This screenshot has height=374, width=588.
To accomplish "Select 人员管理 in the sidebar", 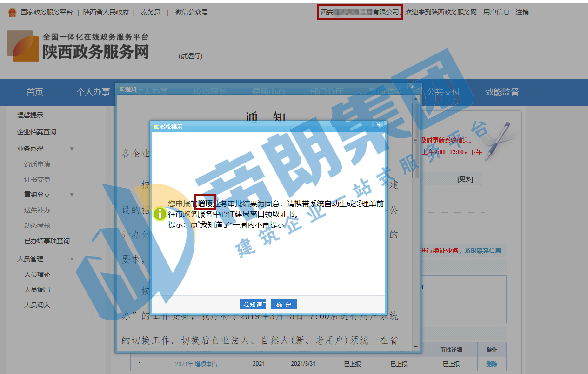I will (x=30, y=259).
